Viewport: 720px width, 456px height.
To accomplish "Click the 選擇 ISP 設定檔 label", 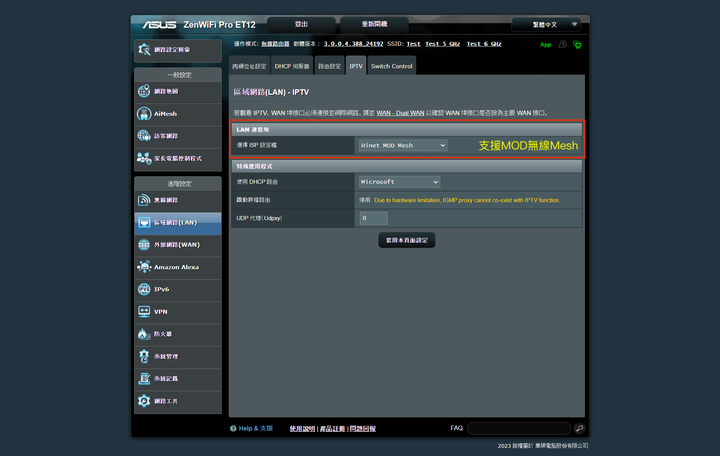I will click(x=257, y=145).
